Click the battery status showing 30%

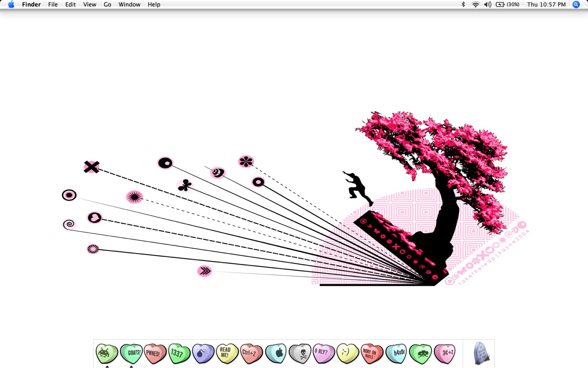pos(508,4)
